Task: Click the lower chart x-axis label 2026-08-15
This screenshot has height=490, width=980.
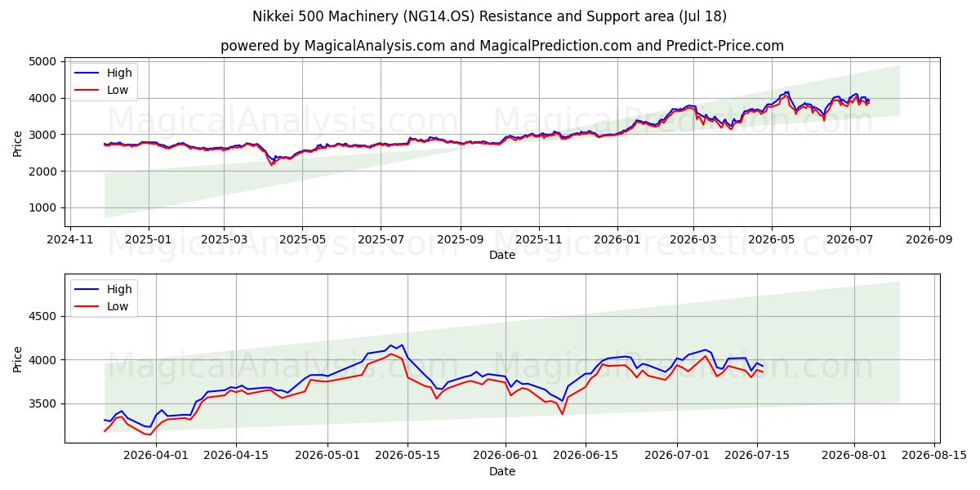Action: point(935,456)
